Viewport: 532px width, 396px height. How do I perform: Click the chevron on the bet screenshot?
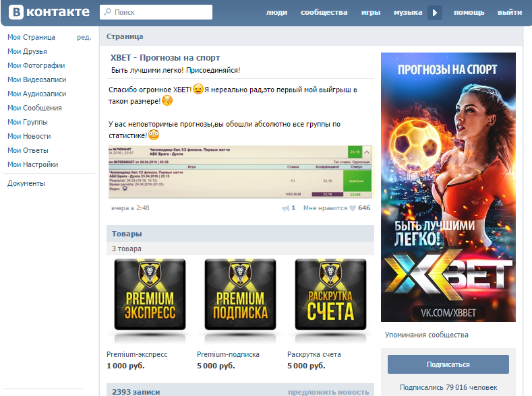[x=367, y=152]
